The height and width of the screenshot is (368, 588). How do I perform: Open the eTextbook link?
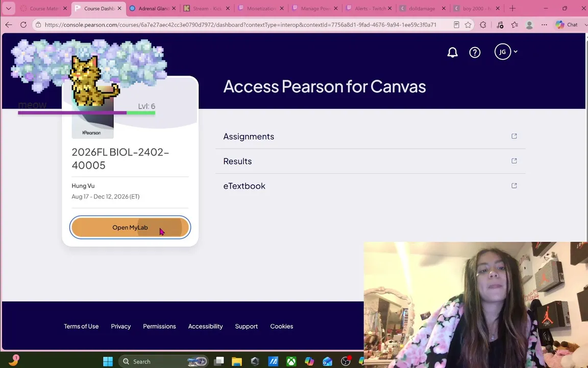[x=244, y=186]
